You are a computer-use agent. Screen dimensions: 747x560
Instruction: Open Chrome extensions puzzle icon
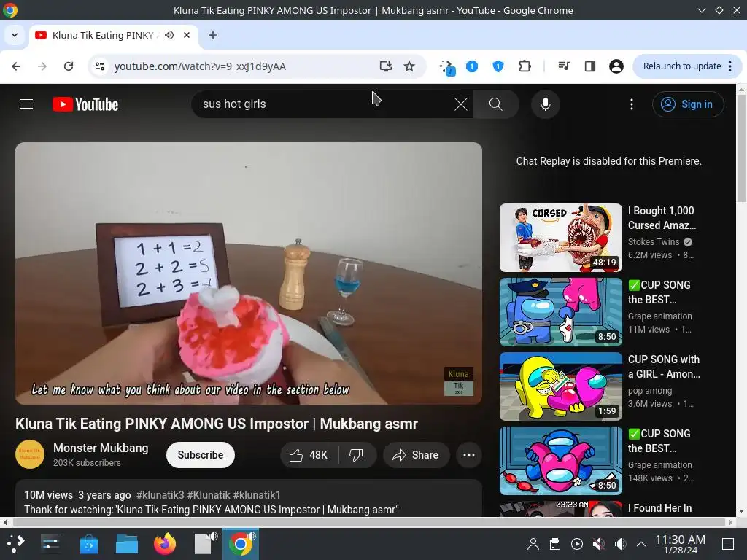point(525,66)
